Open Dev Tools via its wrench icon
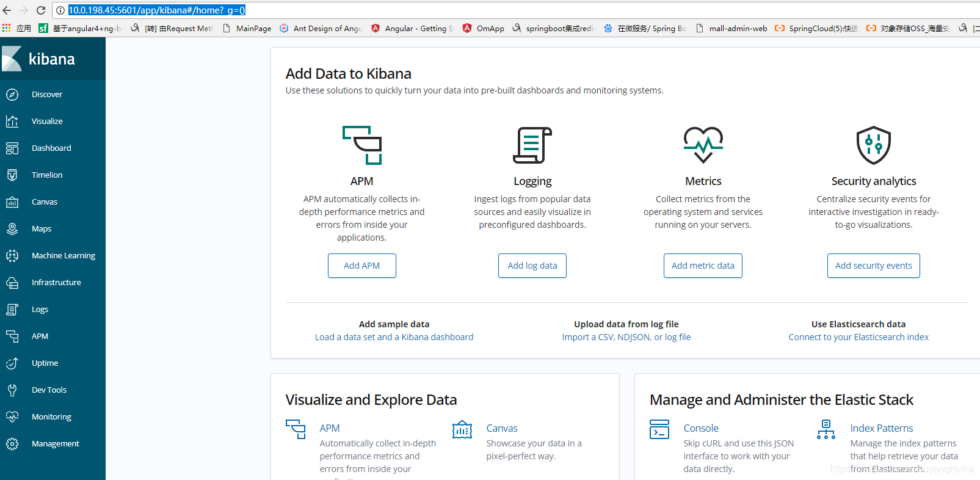980x480 pixels. pos(12,390)
